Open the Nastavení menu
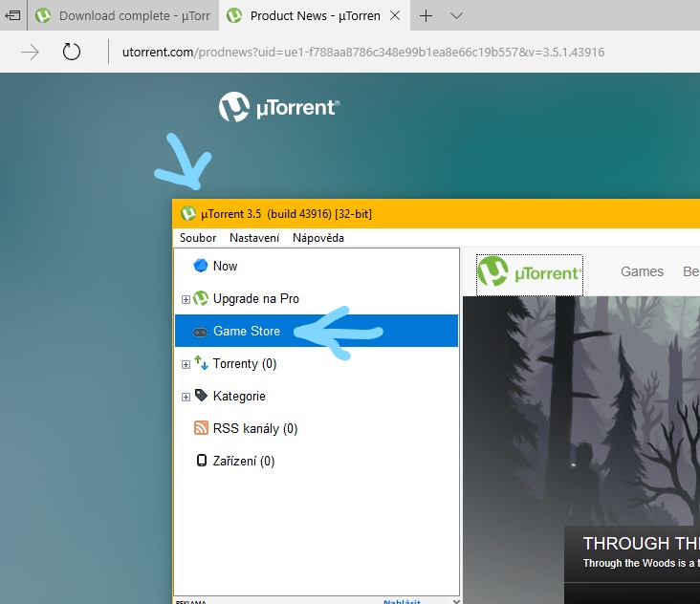 tap(254, 238)
